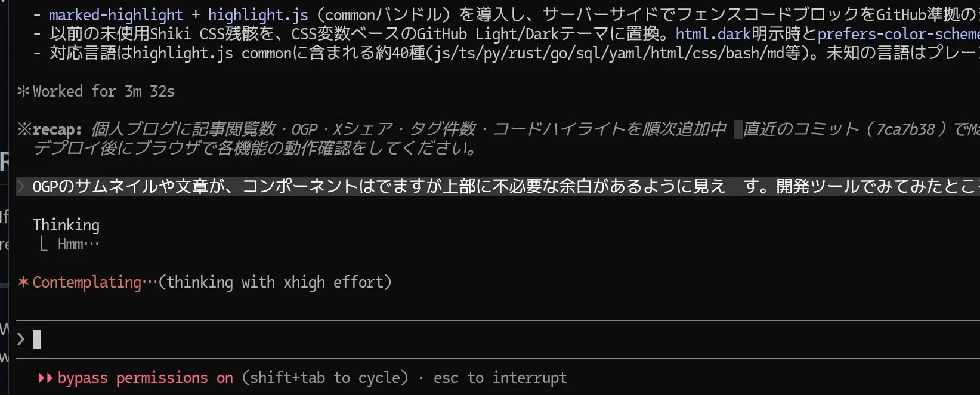Open the marked-highlight link
Image resolution: width=980 pixels, height=395 pixels.
tap(116, 15)
